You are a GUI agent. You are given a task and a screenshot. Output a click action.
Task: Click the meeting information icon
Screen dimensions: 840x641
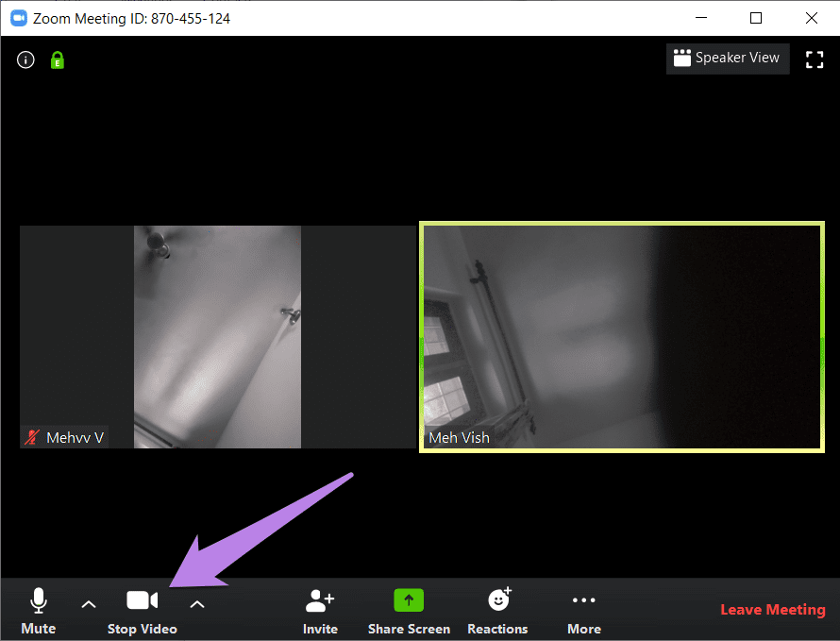pos(25,60)
